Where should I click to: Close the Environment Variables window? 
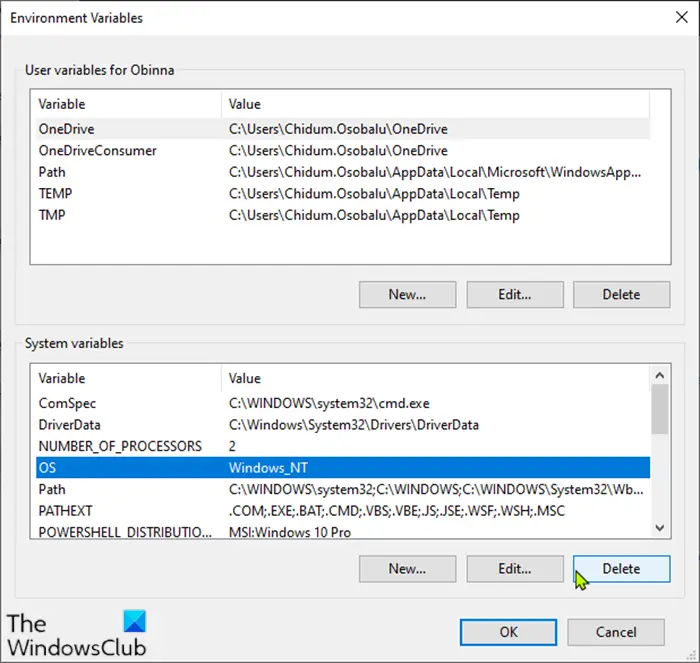tap(682, 17)
